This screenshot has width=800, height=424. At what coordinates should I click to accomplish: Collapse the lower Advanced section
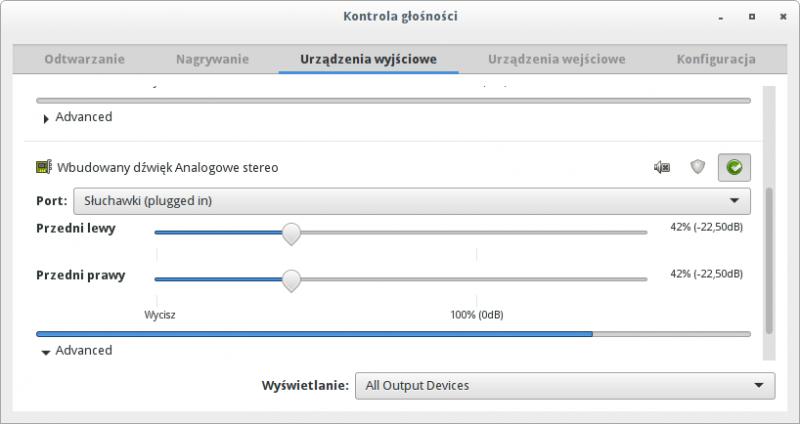(46, 351)
